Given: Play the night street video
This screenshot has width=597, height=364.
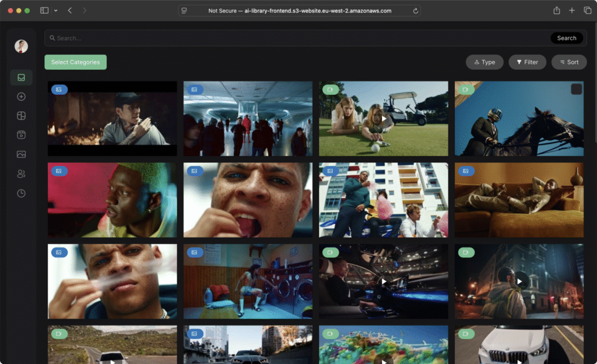Looking at the screenshot, I should point(519,281).
